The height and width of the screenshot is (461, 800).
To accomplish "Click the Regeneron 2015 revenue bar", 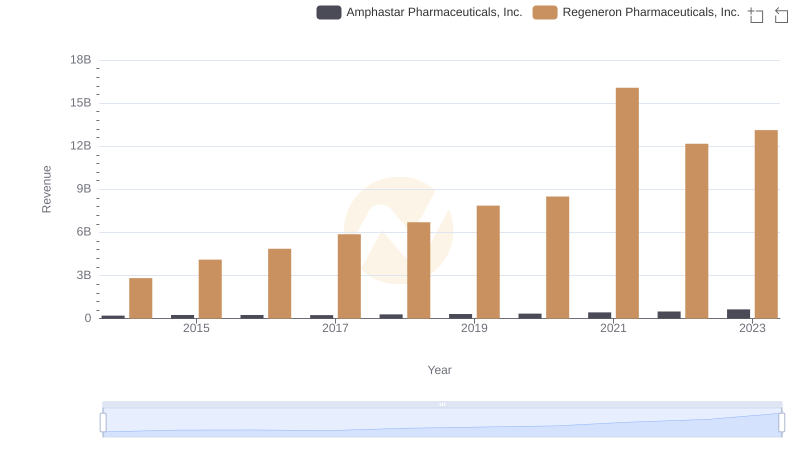I will coord(210,289).
